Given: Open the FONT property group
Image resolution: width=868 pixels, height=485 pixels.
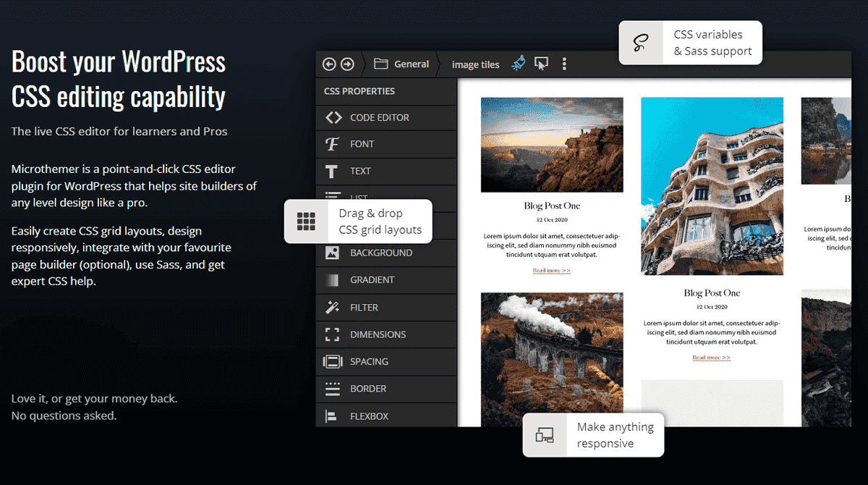Looking at the screenshot, I should 386,144.
